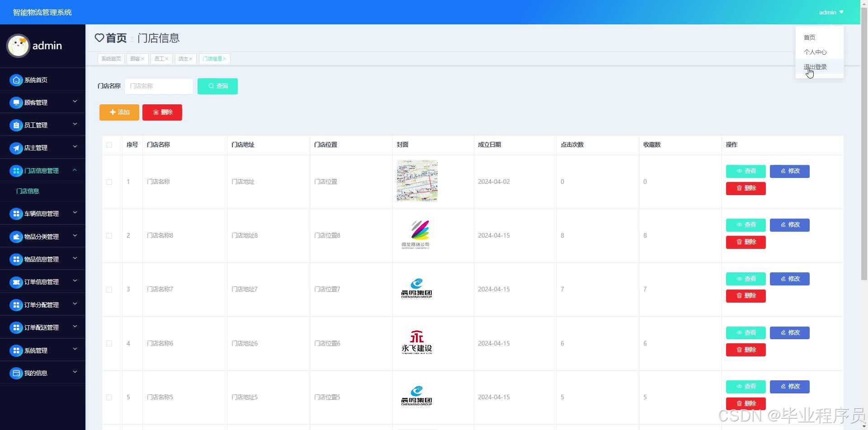Click 查看 for the 门店名称8 row
Image resolution: width=868 pixels, height=430 pixels.
(x=746, y=225)
